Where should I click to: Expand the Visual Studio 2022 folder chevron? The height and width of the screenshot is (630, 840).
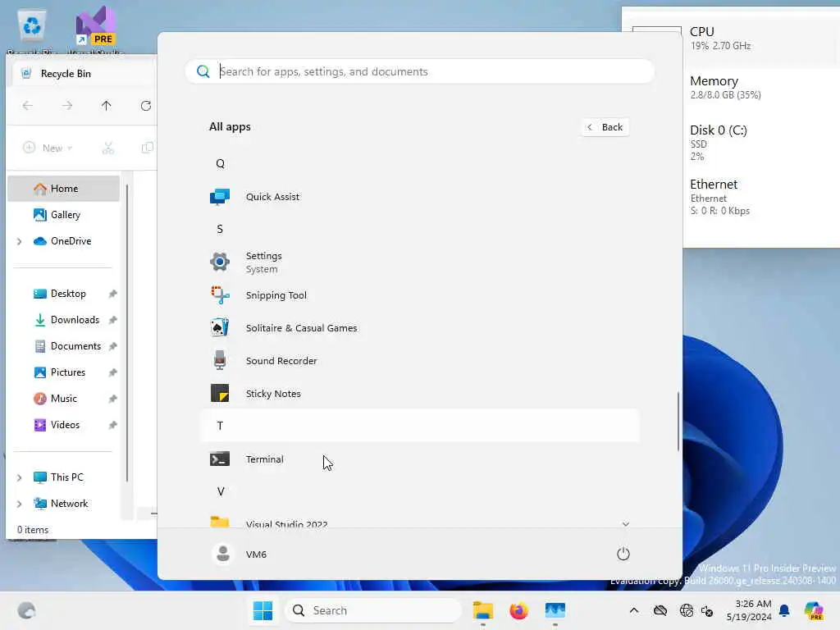(625, 523)
